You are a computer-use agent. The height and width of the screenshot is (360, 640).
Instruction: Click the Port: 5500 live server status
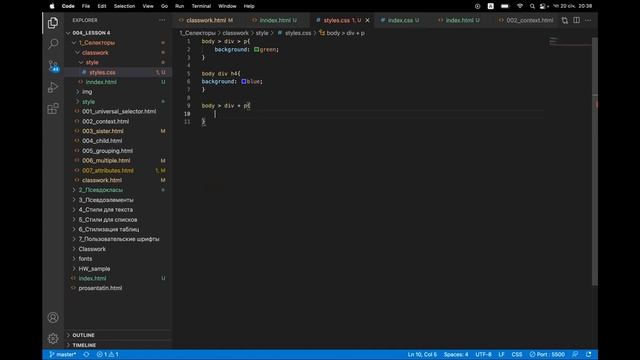(x=547, y=354)
